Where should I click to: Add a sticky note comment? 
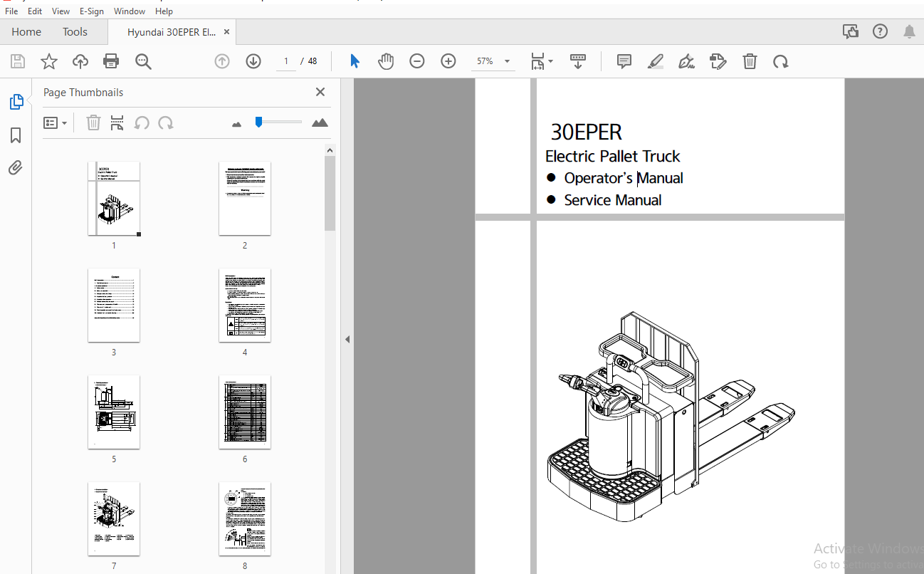point(624,61)
